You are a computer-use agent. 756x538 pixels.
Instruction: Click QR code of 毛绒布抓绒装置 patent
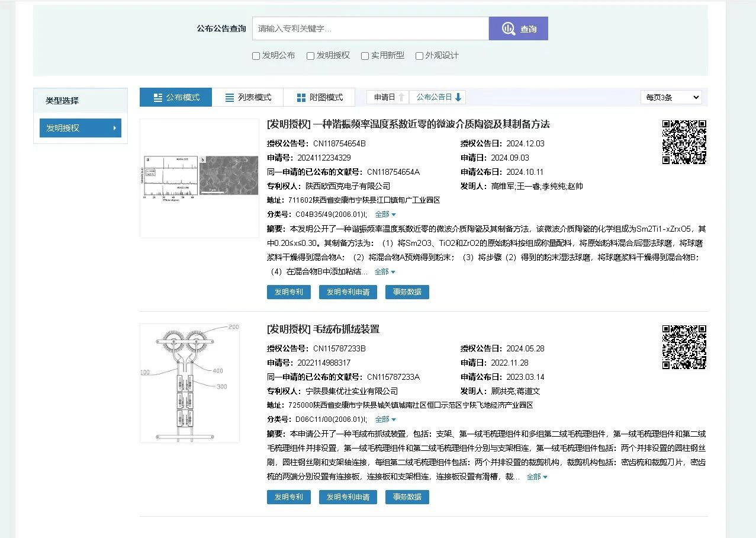684,347
